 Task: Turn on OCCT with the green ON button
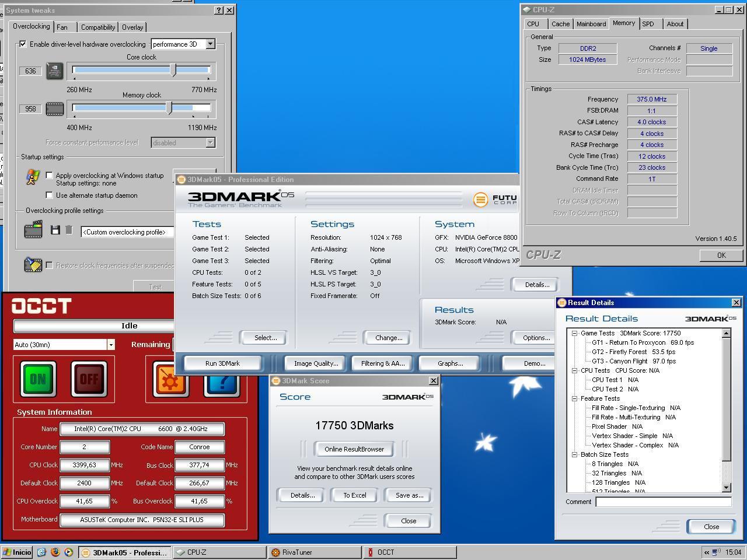click(x=38, y=379)
